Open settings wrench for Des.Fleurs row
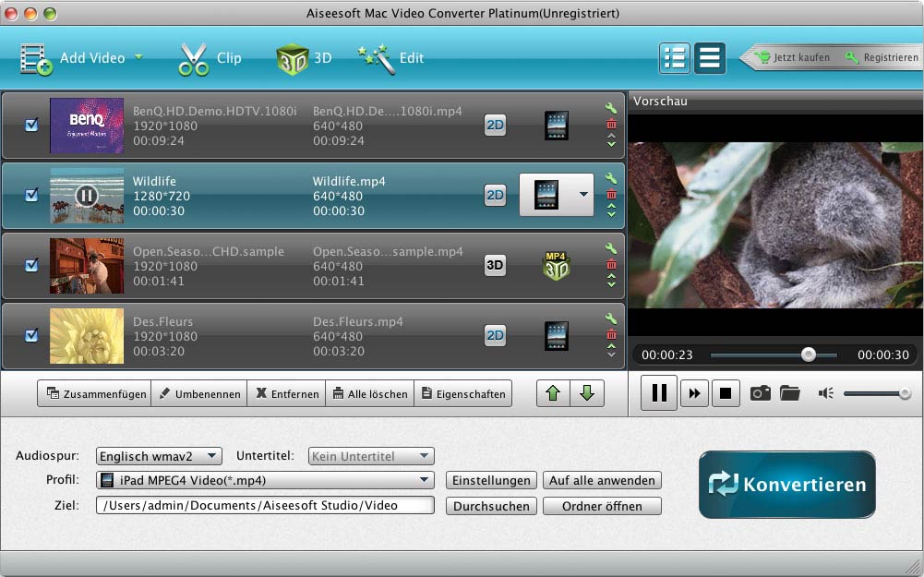Image resolution: width=924 pixels, height=577 pixels. (611, 319)
